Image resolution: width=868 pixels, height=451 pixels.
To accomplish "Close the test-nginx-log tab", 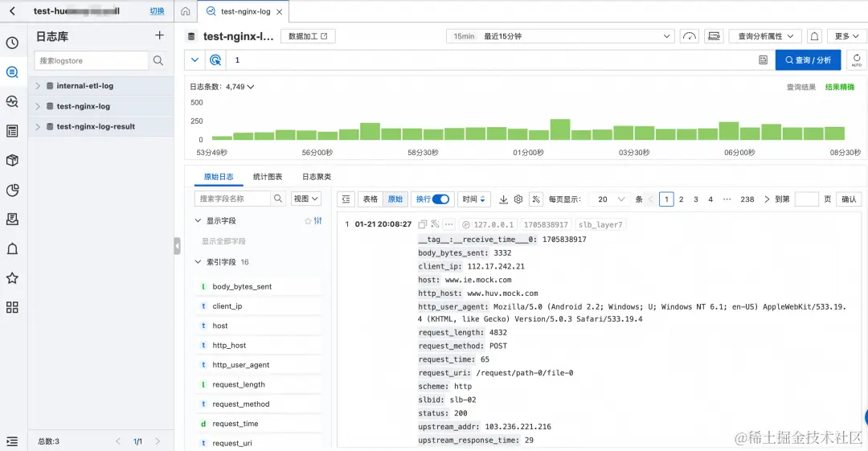I will click(x=280, y=11).
